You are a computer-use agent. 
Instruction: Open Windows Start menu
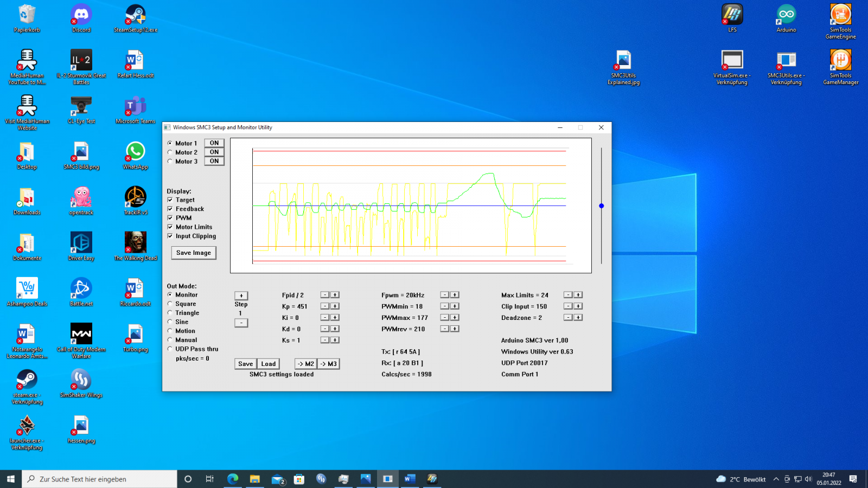11,479
